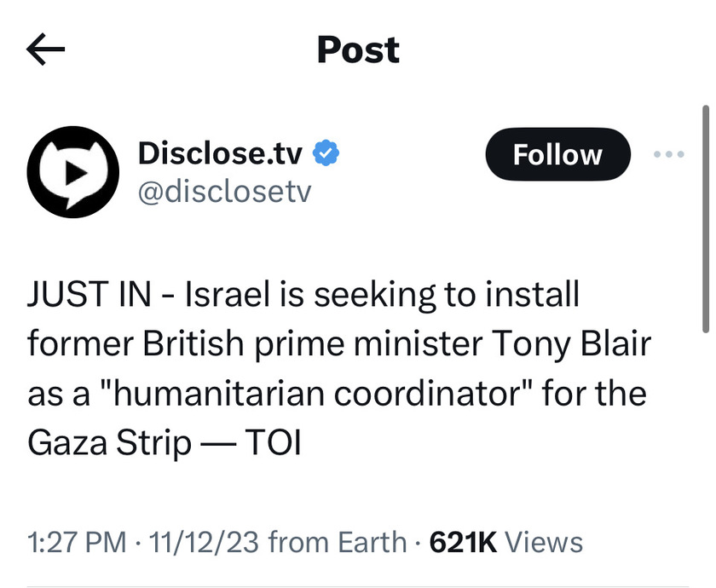Click the 'from Earth' location text
The width and height of the screenshot is (716, 588).
click(338, 542)
